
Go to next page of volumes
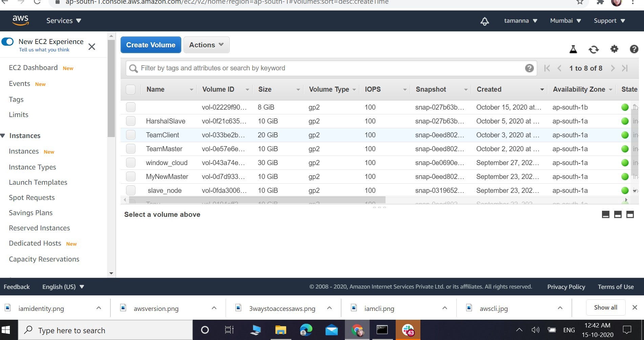point(612,68)
